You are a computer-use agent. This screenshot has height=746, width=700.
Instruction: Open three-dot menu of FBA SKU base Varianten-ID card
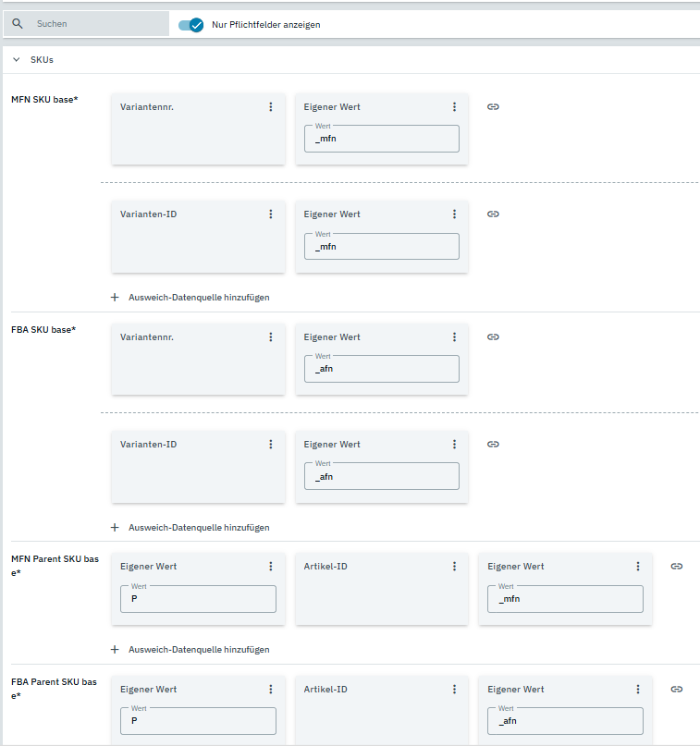coord(271,445)
